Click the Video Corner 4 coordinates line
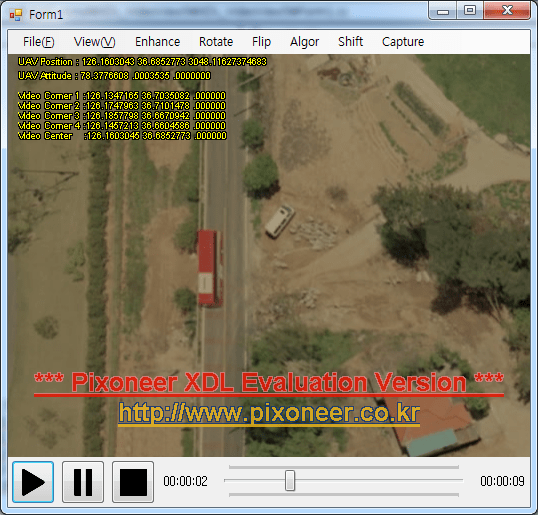The height and width of the screenshot is (515, 538). pos(122,126)
